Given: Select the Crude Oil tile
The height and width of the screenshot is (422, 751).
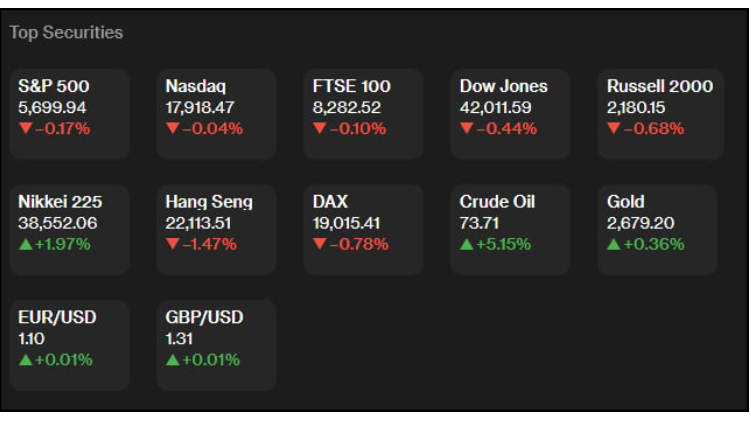Looking at the screenshot, I should pyautogui.click(x=510, y=229).
